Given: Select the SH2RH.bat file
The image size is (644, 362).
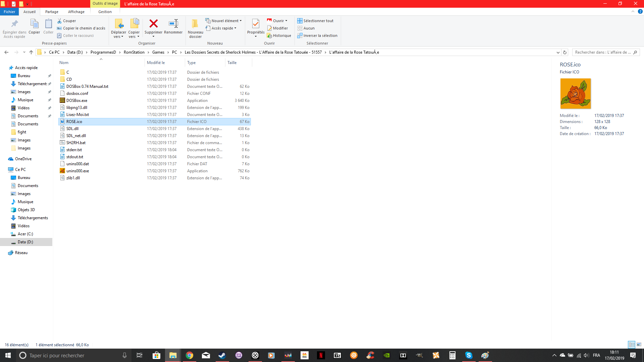Looking at the screenshot, I should pyautogui.click(x=154, y=143).
